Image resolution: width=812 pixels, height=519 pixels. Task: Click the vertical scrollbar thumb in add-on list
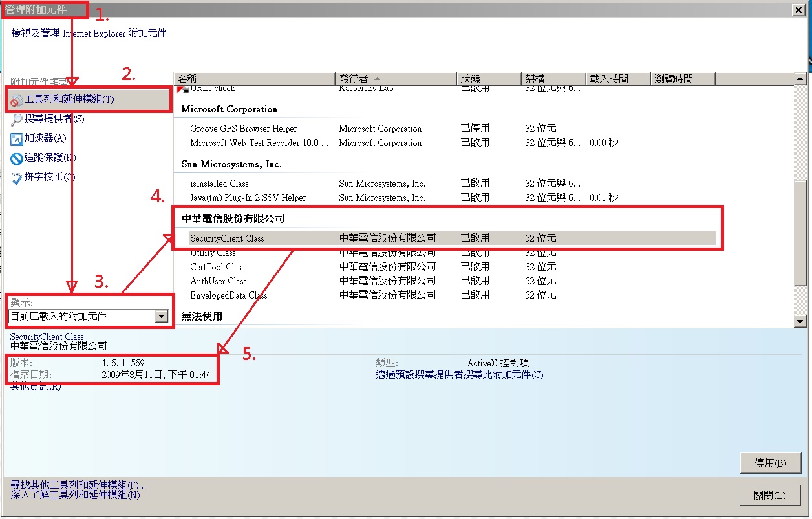tap(800, 233)
